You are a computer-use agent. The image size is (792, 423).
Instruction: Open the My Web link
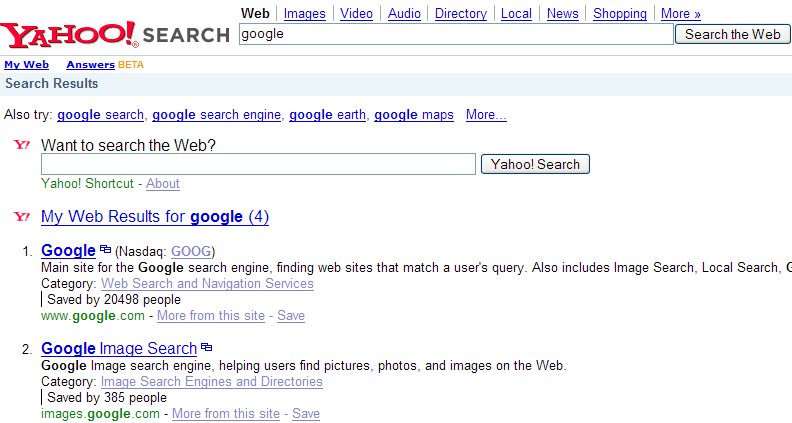pyautogui.click(x=26, y=65)
